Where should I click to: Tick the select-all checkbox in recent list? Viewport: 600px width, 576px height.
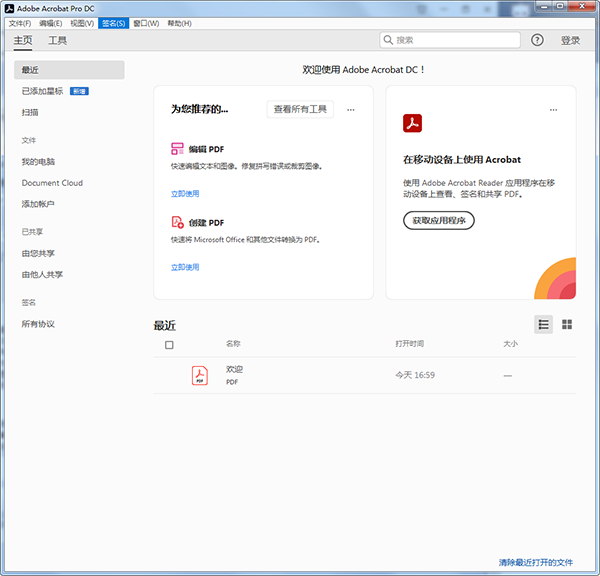[169, 345]
